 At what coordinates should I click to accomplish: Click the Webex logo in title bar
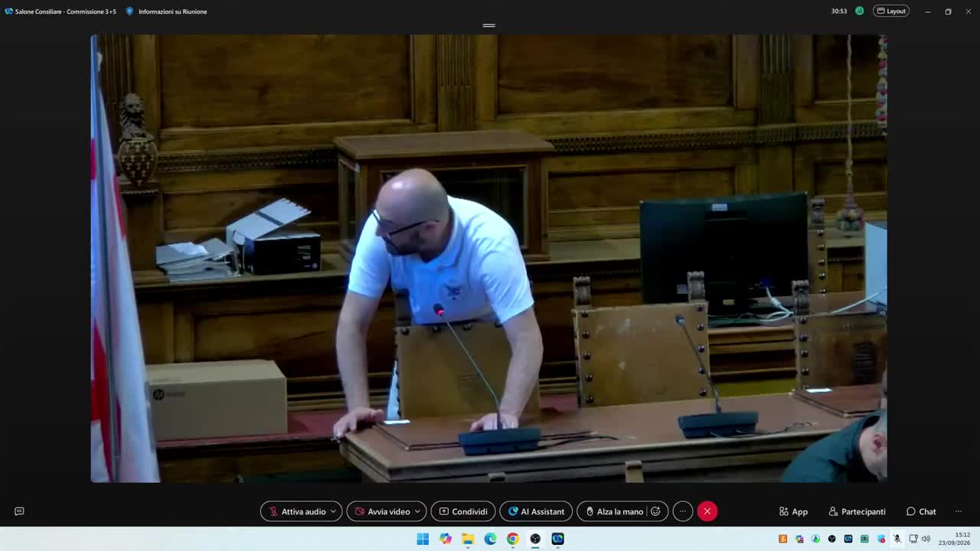click(x=9, y=11)
